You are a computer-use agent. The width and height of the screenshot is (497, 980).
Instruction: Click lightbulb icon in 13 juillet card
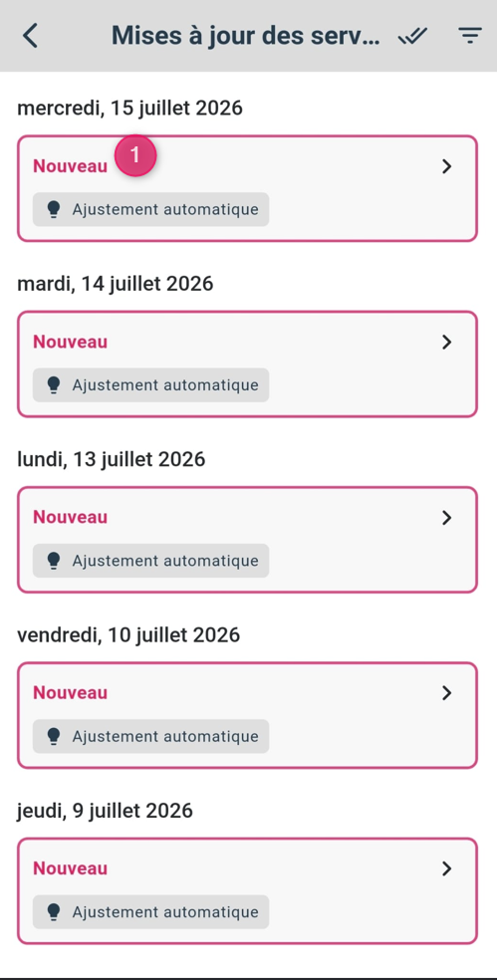click(54, 561)
